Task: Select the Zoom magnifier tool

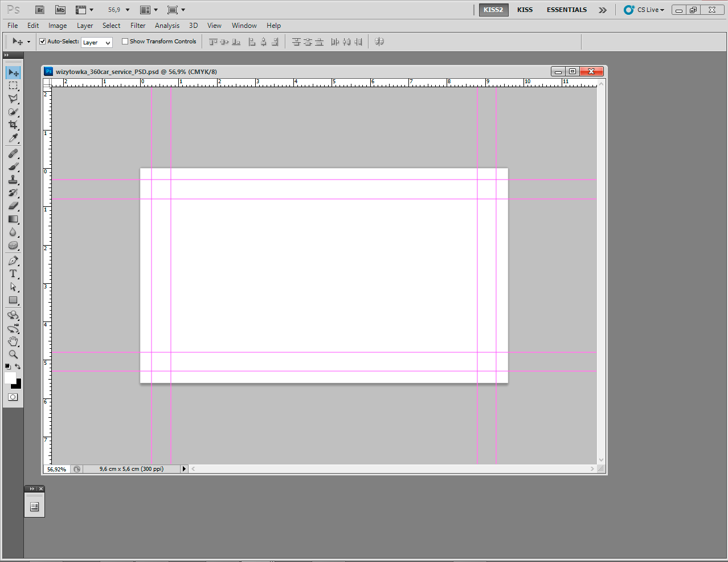Action: (13, 355)
